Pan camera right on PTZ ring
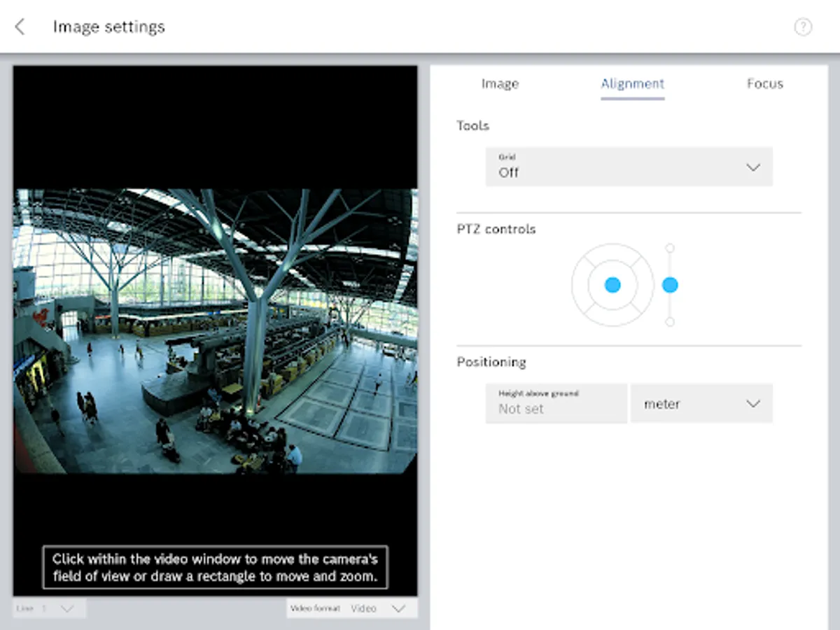Screen dimensions: 840x630 pyautogui.click(x=645, y=285)
